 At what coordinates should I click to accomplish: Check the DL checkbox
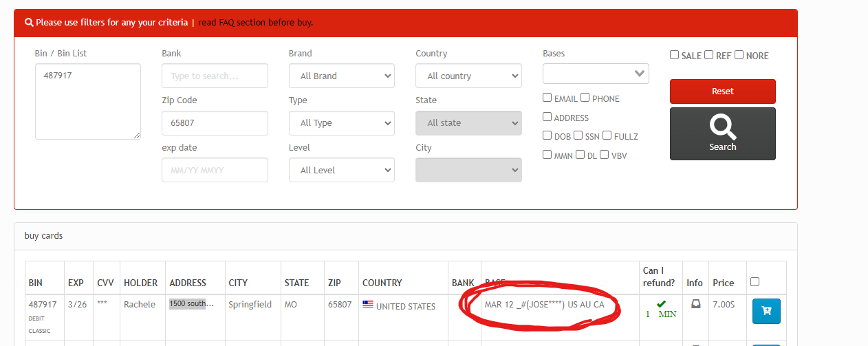coord(581,155)
